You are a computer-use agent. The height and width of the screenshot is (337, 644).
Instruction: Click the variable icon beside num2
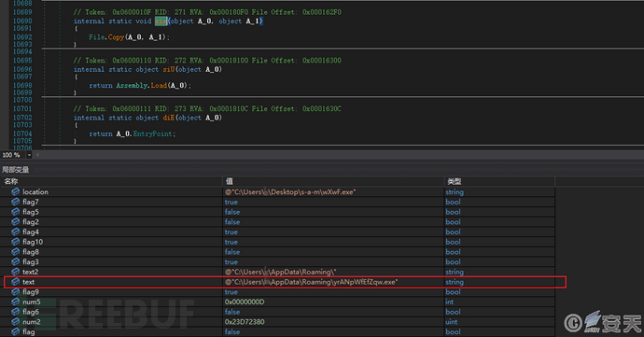tap(16, 321)
